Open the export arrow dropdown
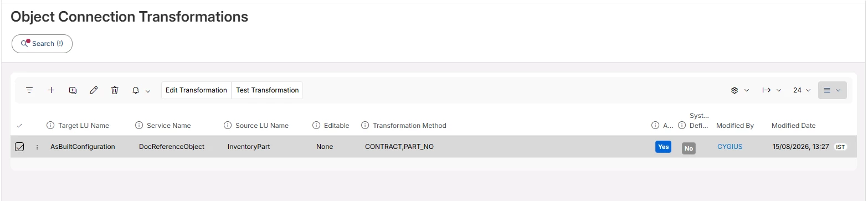Screen dimensions: 868x201 [772, 90]
